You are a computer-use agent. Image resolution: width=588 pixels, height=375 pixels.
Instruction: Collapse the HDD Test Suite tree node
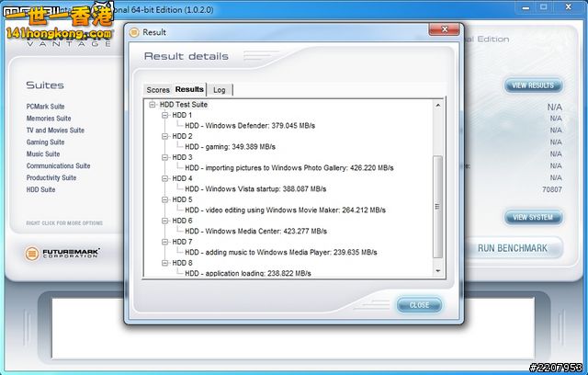tap(153, 105)
